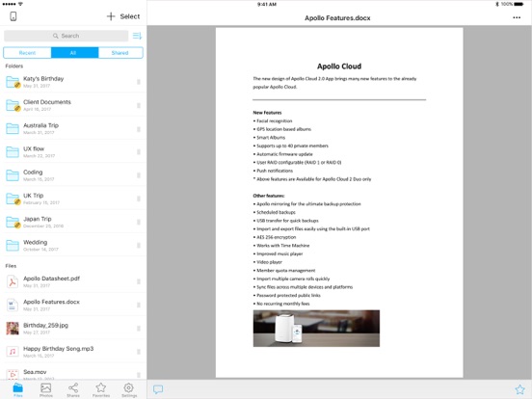Click the Word document icon of Apollo Features
Image resolution: width=532 pixels, height=399 pixels.
pos(13,305)
